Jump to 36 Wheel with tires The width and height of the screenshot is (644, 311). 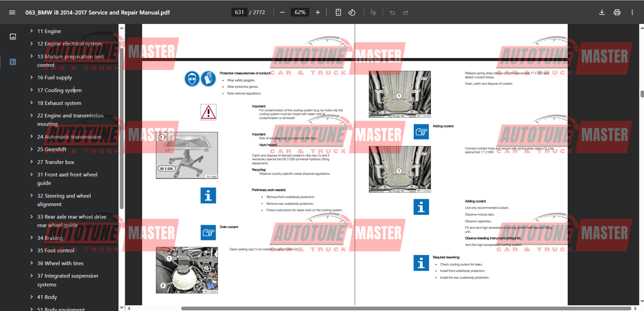click(60, 263)
